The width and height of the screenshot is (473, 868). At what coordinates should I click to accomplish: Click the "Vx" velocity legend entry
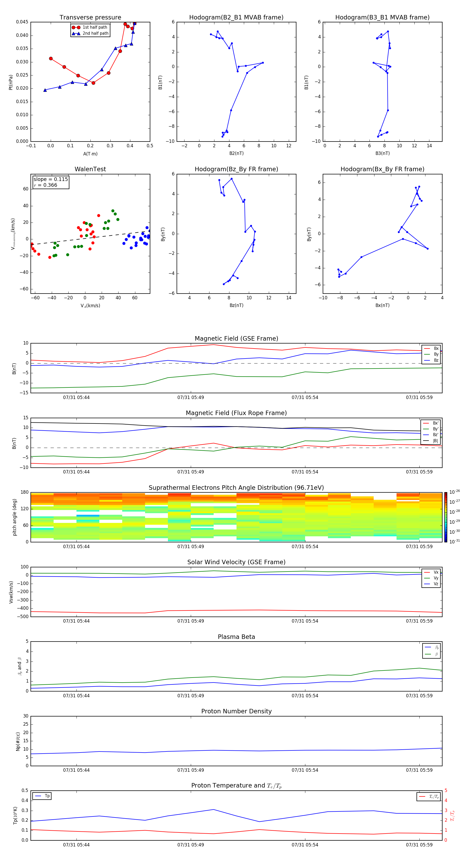coord(431,572)
